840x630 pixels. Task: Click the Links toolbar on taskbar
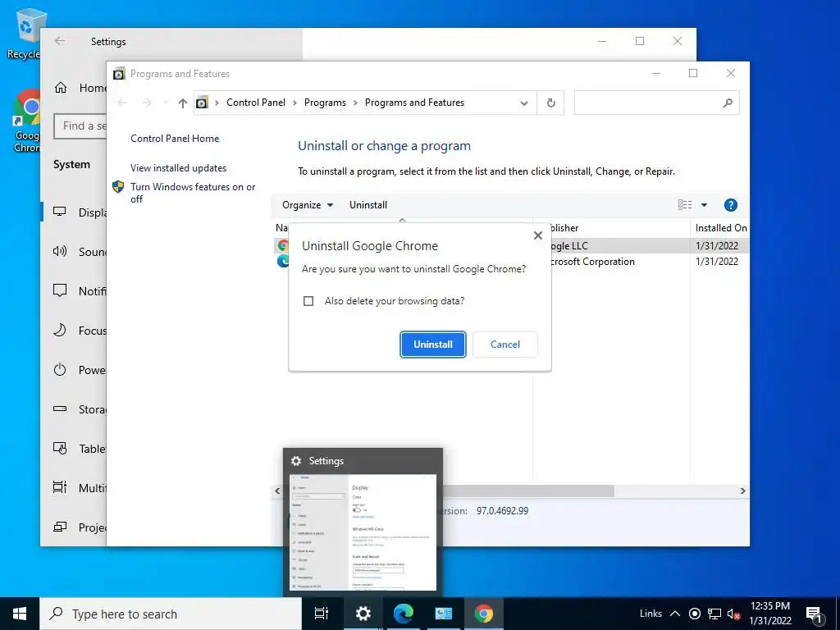pyautogui.click(x=651, y=614)
